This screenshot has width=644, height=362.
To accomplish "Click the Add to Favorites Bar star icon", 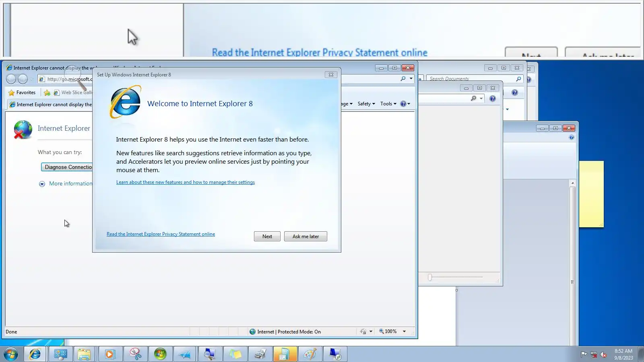I will [47, 93].
